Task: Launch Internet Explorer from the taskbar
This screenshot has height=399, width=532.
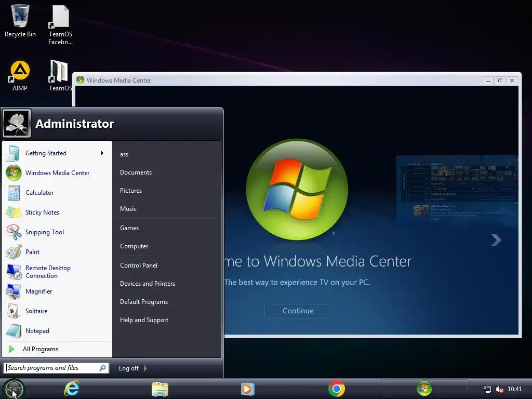Action: coord(72,389)
